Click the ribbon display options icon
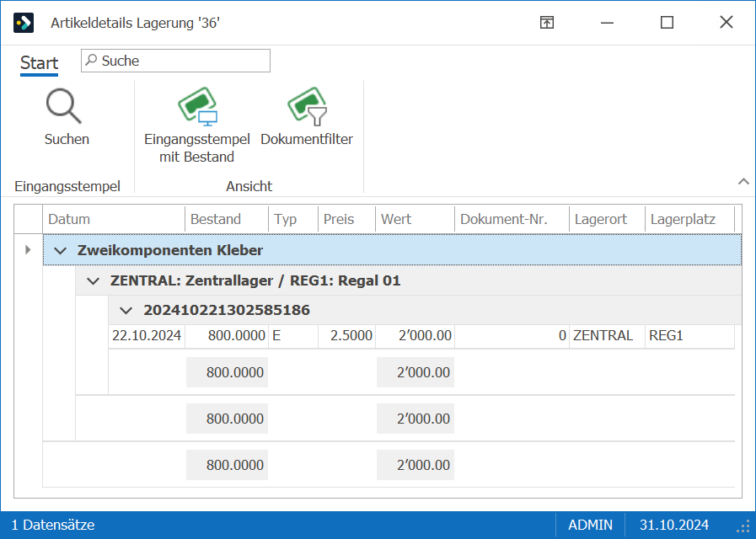The width and height of the screenshot is (756, 539). pyautogui.click(x=547, y=23)
